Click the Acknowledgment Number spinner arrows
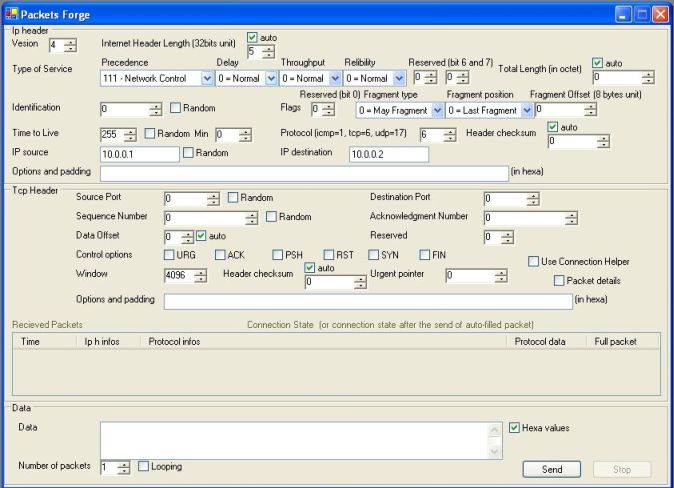674x488 pixels. click(x=571, y=218)
